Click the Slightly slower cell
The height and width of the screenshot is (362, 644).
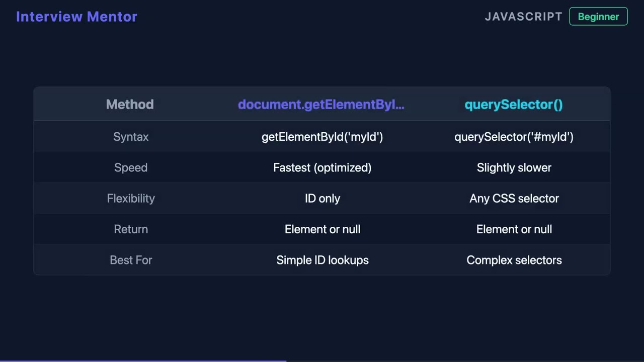514,167
